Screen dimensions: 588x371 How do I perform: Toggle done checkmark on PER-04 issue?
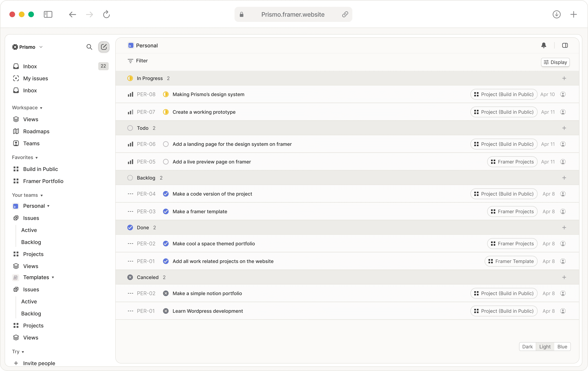click(166, 194)
